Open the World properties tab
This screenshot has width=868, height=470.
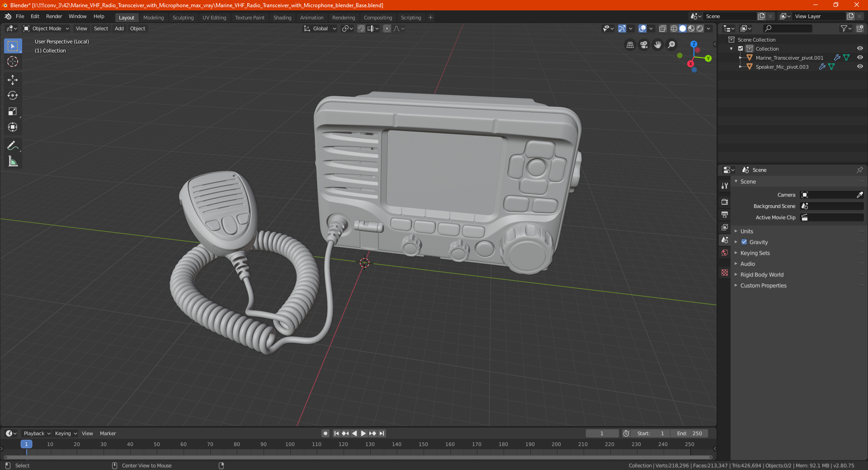(x=725, y=253)
